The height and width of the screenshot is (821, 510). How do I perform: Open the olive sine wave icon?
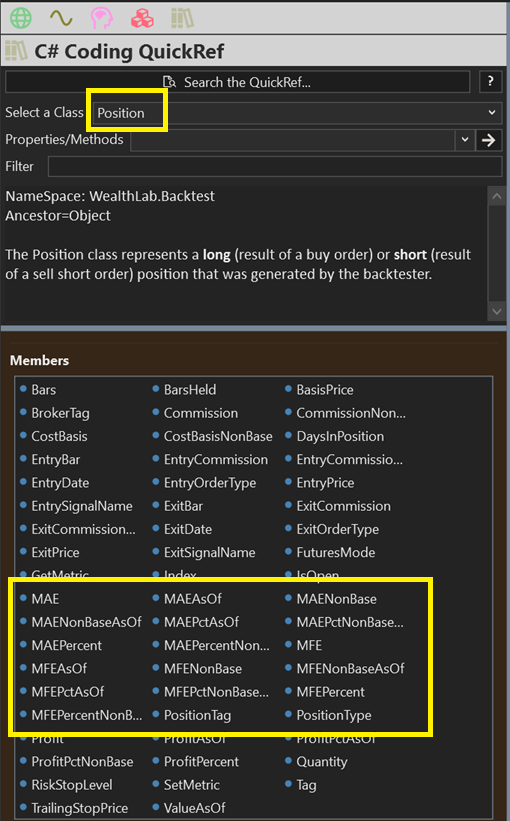click(61, 18)
